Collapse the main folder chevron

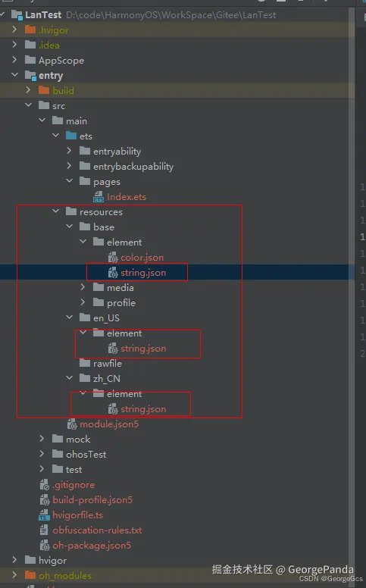pos(42,120)
